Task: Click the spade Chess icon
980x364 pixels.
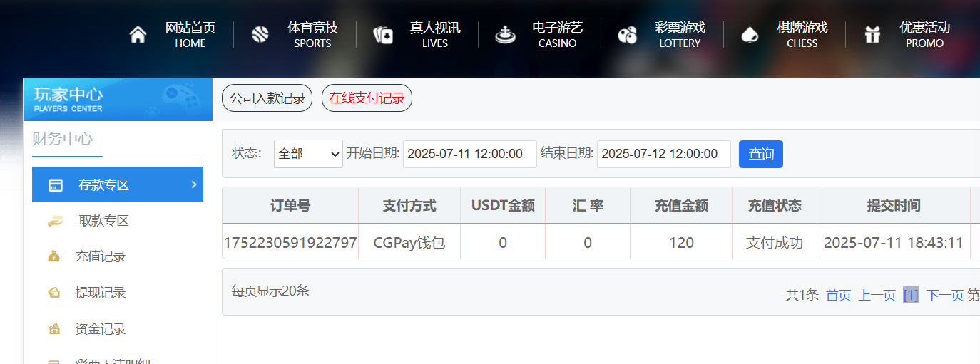Action: point(750,35)
